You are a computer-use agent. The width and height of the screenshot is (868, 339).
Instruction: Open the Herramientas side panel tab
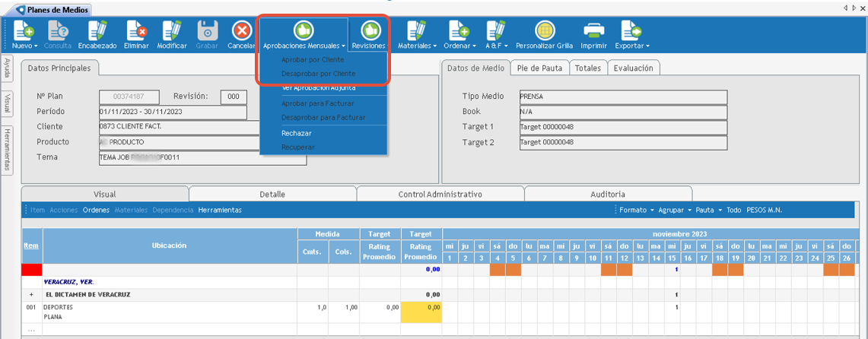coord(7,150)
